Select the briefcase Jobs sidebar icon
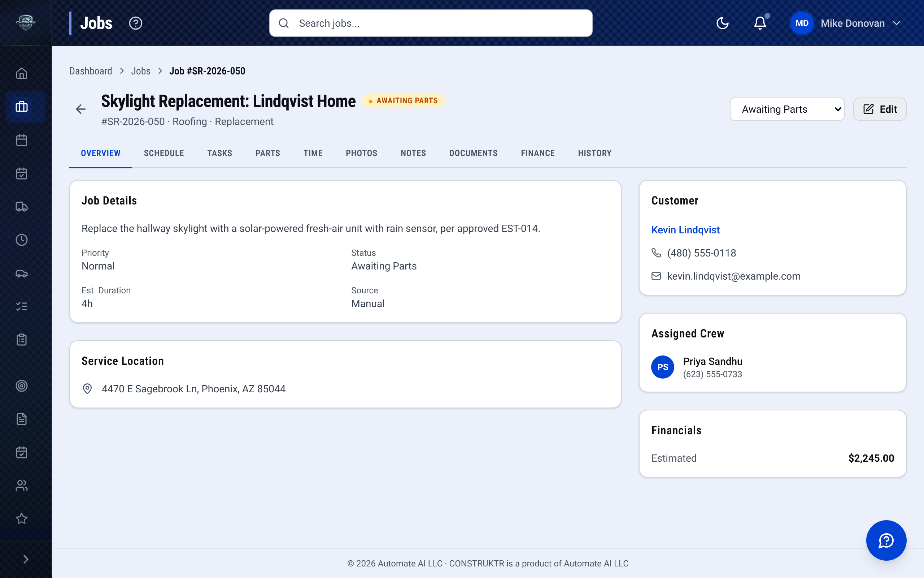The height and width of the screenshot is (578, 924). pyautogui.click(x=22, y=107)
